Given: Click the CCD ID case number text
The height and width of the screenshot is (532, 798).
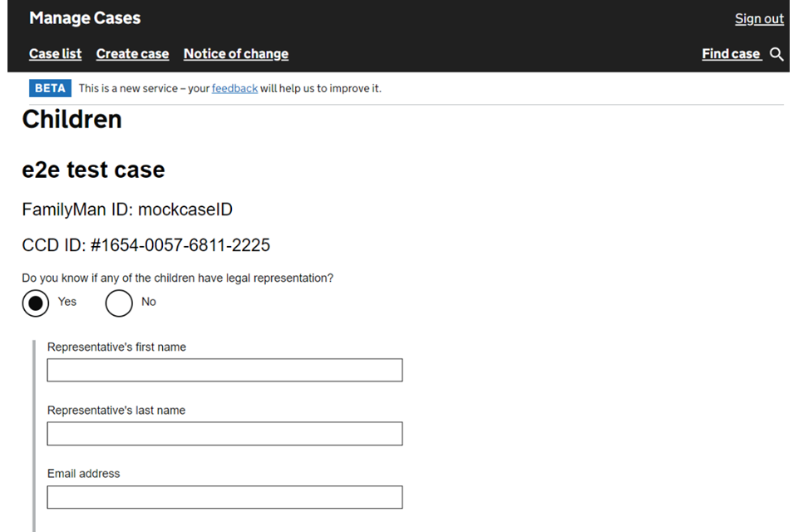Looking at the screenshot, I should click(x=145, y=245).
